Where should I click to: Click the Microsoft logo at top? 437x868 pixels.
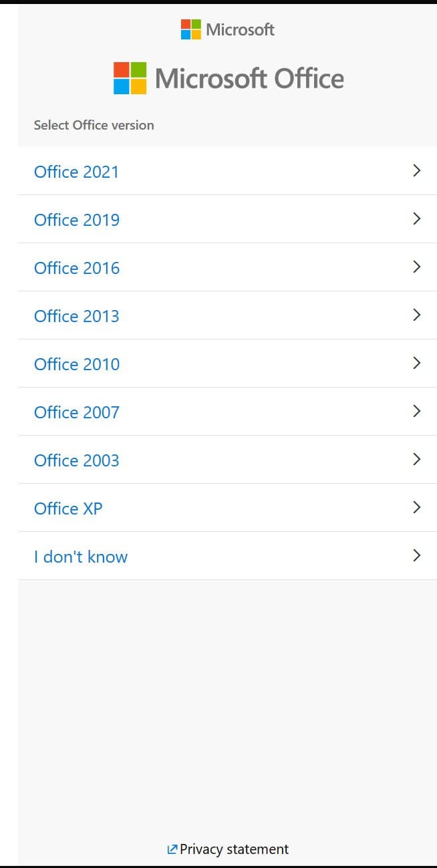click(227, 29)
